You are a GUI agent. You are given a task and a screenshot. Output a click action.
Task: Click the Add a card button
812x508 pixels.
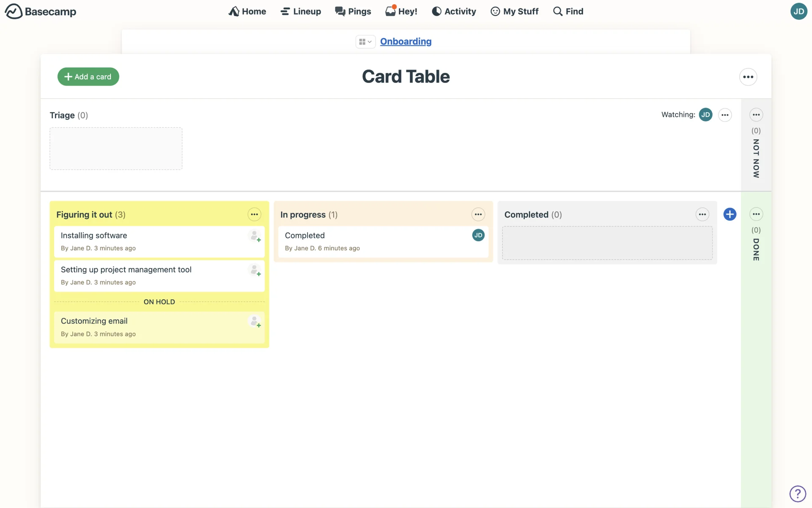point(88,77)
